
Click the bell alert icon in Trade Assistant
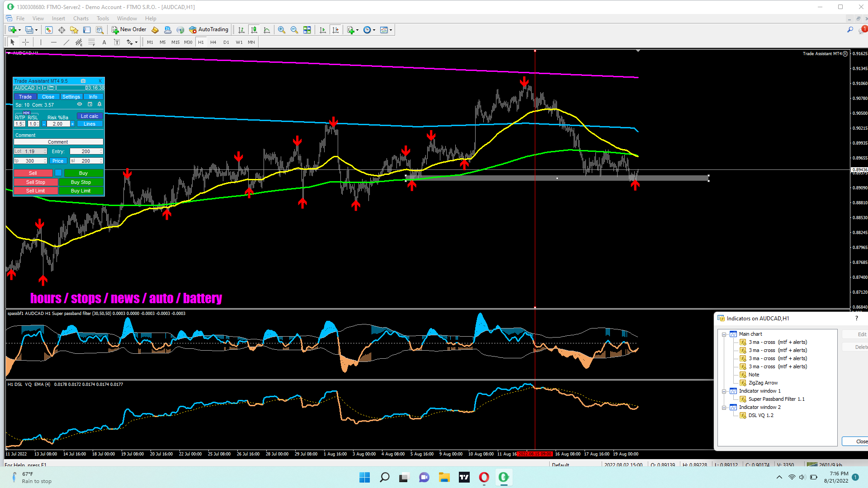click(x=99, y=104)
